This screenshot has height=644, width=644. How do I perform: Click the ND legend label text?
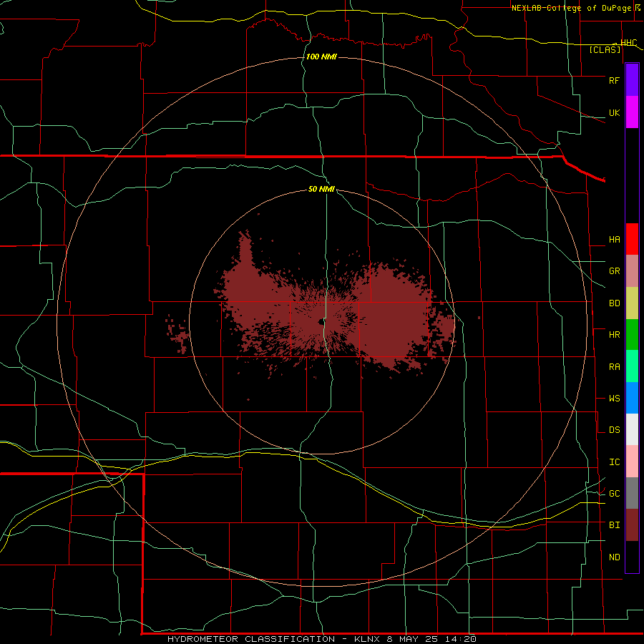[x=614, y=557]
